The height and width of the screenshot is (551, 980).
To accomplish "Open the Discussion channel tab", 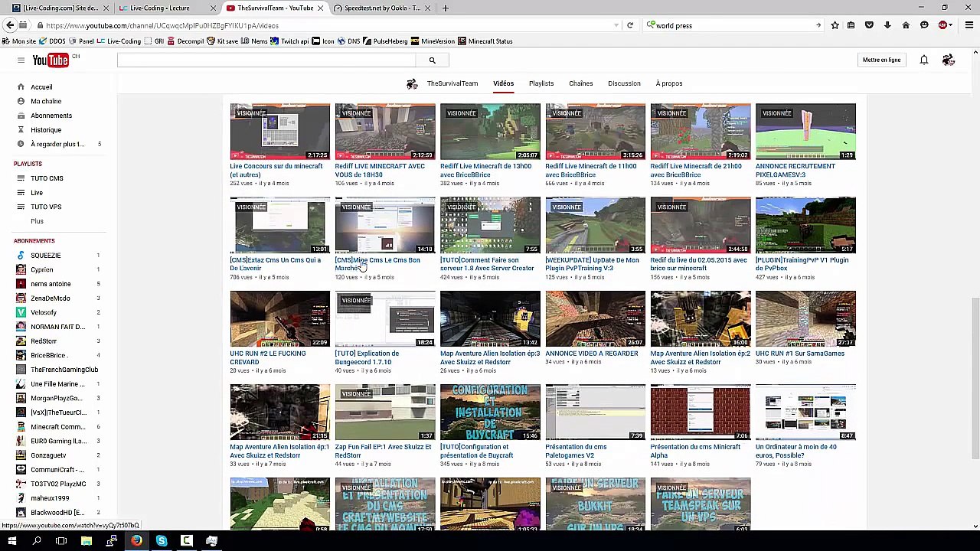I will tap(624, 83).
